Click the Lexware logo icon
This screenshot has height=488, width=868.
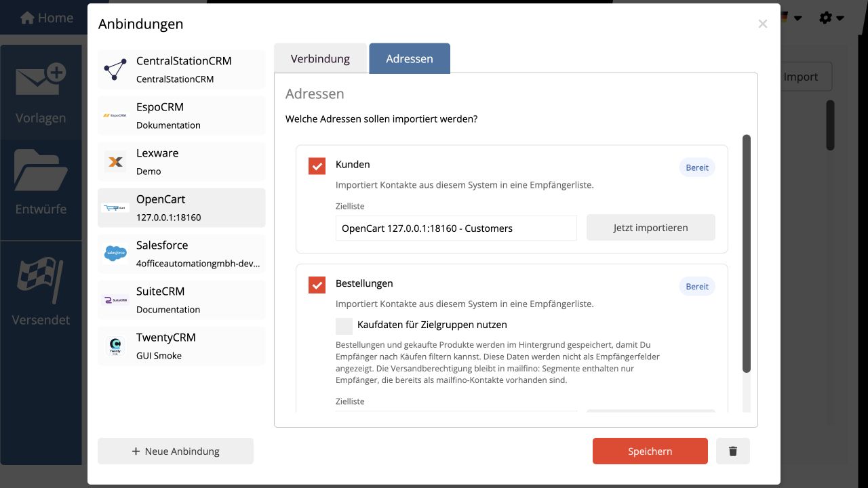[x=115, y=161]
